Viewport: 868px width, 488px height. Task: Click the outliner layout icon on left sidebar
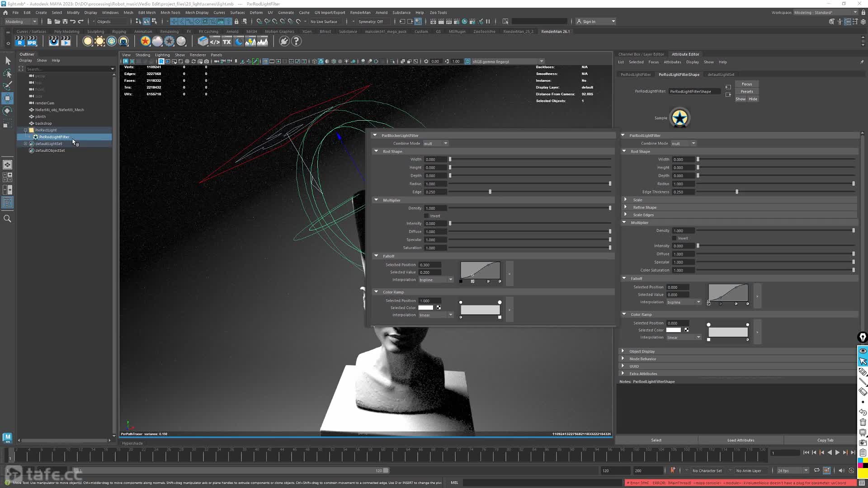[8, 202]
